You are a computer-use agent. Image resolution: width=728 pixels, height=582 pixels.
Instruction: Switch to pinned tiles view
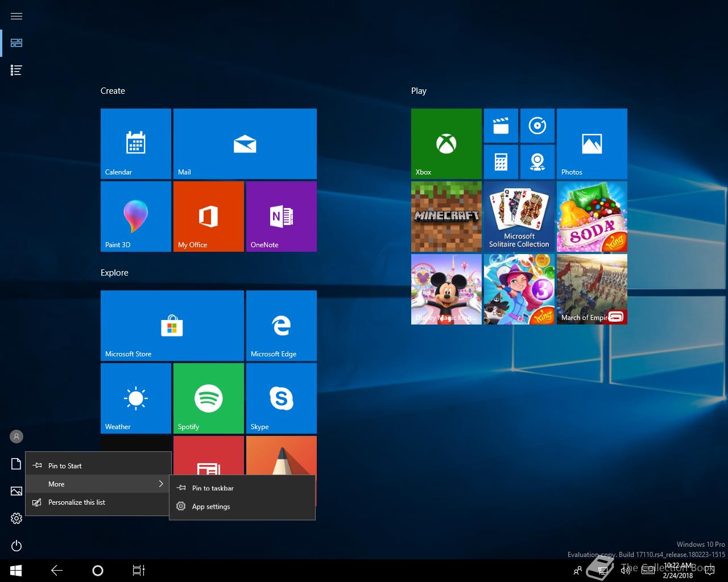pyautogui.click(x=16, y=43)
